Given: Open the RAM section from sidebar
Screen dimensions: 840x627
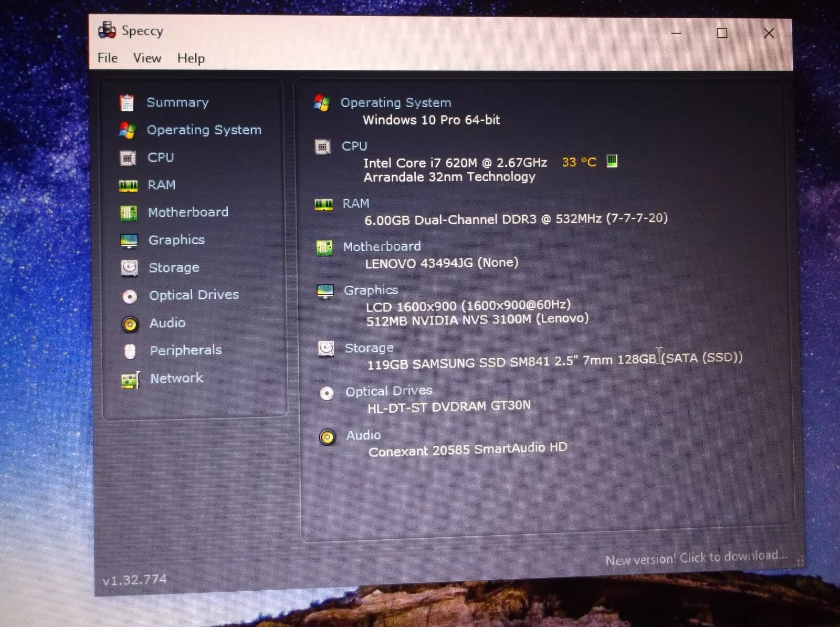Looking at the screenshot, I should pos(162,185).
